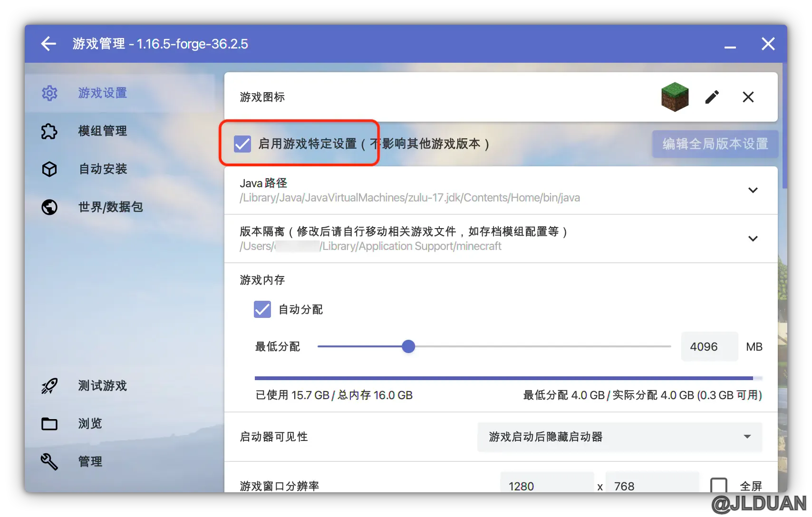This screenshot has width=812, height=517.
Task: Click the grass block game icon
Action: point(675,97)
